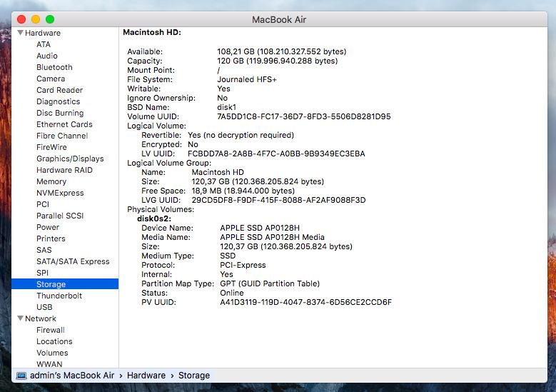Open Volumes under Network
Image resolution: width=556 pixels, height=392 pixels.
[52, 353]
